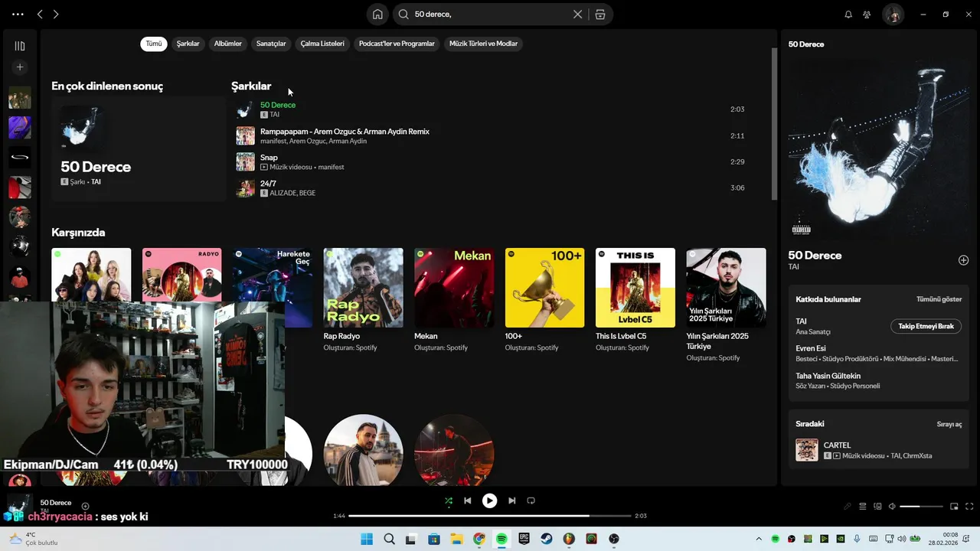
Task: Open the notifications bell
Action: [x=848, y=14]
